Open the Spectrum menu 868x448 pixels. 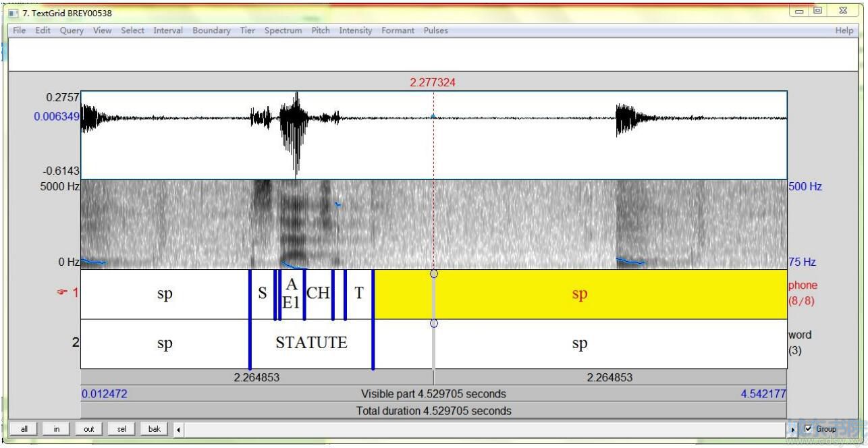pos(283,30)
